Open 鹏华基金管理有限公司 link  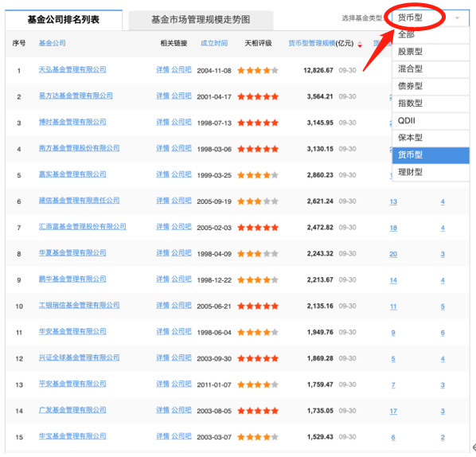(x=72, y=279)
